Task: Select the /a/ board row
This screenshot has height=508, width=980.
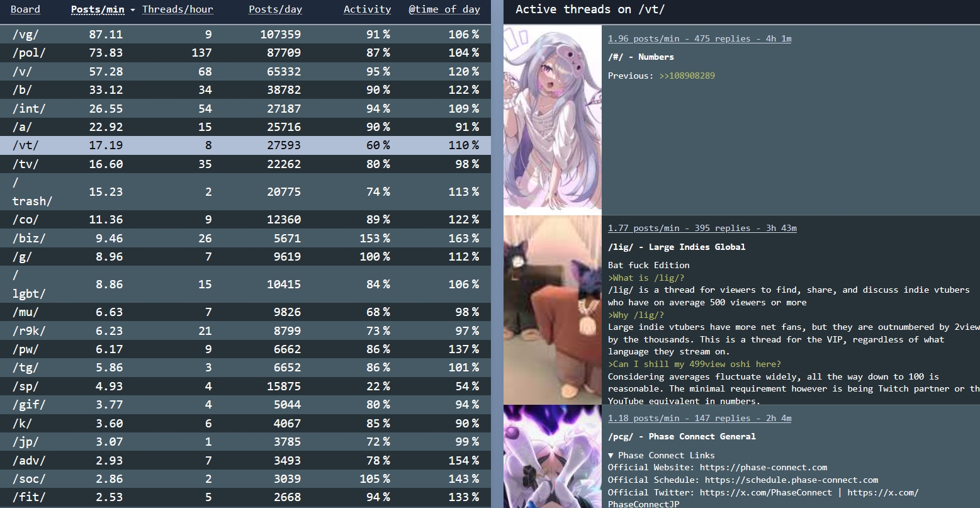Action: (245, 127)
